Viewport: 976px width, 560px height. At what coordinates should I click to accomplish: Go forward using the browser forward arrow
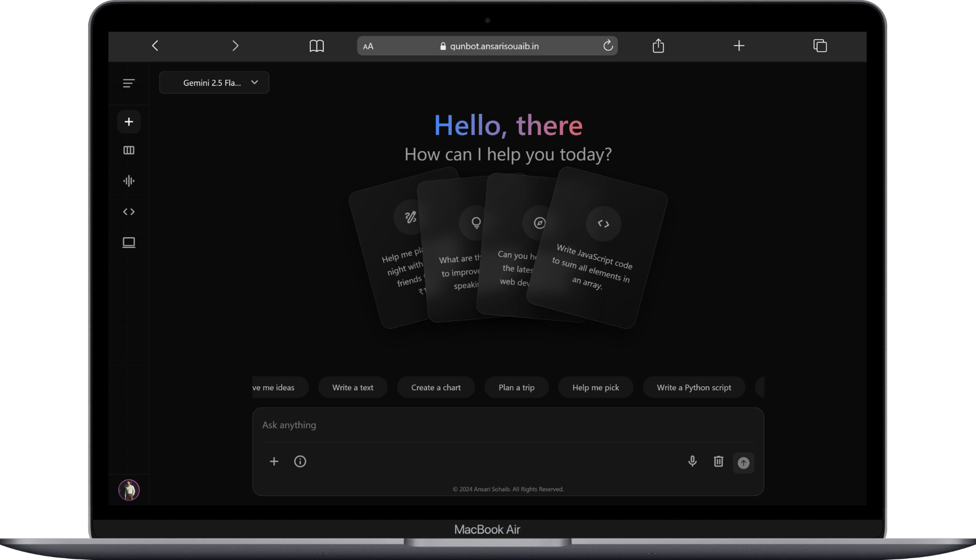(235, 46)
